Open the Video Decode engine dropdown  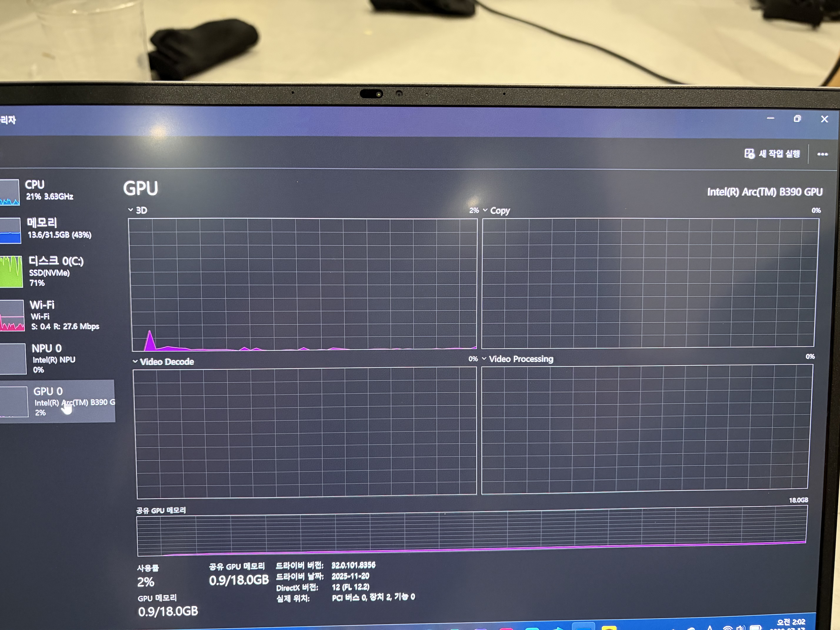[x=163, y=361]
